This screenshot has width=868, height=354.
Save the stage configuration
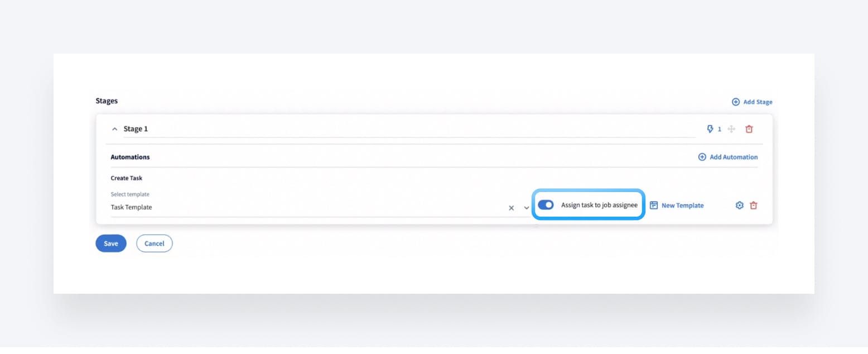(x=111, y=243)
